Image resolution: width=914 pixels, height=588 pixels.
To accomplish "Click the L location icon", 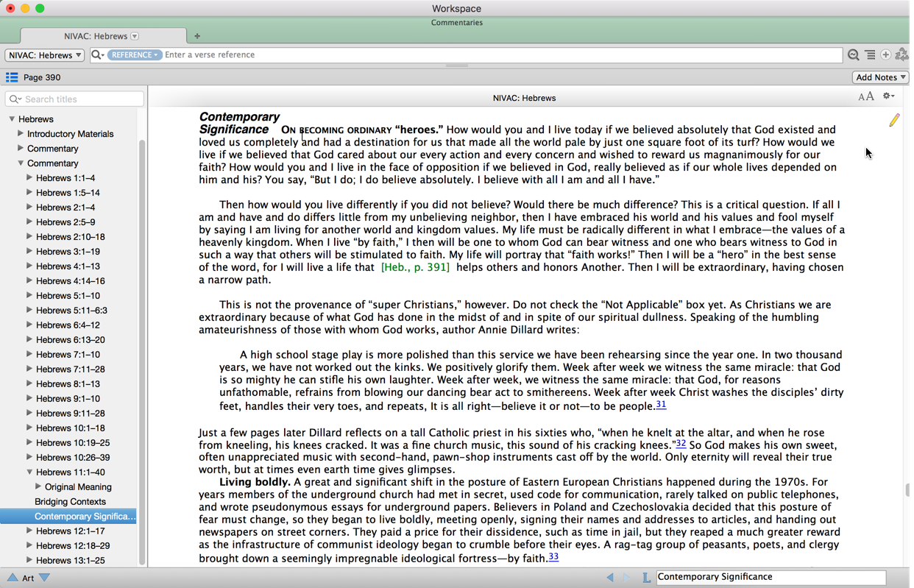I will pos(646,578).
